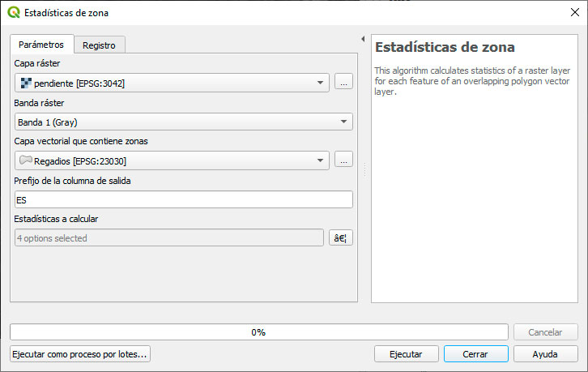
Task: Select the Parámetros tab
Action: click(x=41, y=45)
